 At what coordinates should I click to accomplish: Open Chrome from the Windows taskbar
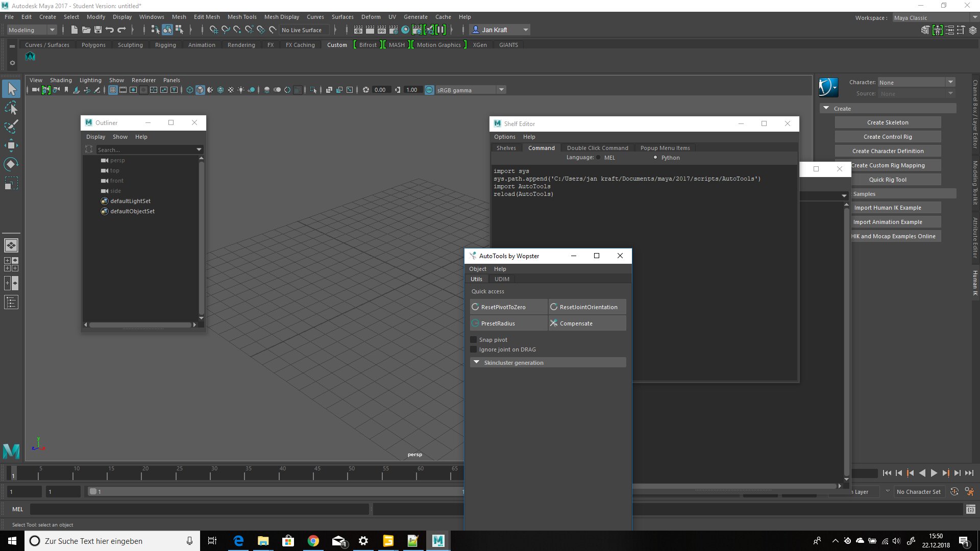(313, 541)
